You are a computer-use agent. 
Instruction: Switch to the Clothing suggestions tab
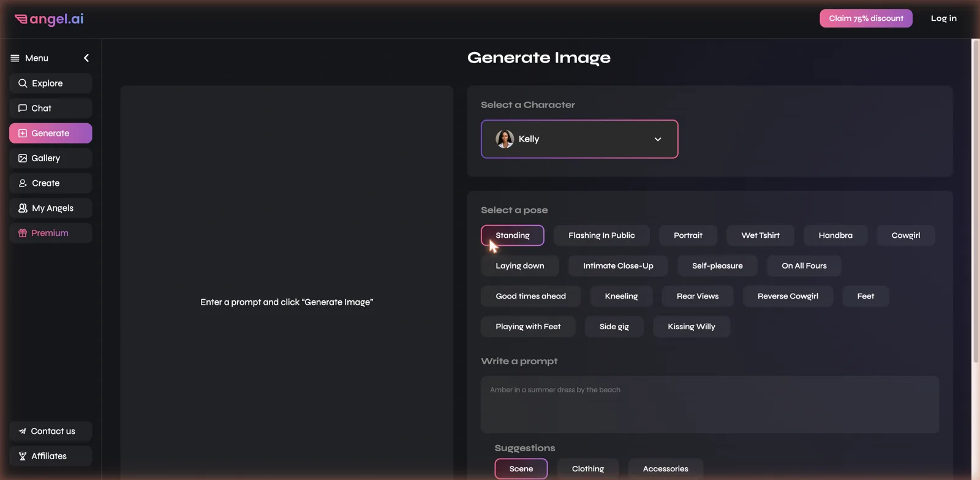pyautogui.click(x=588, y=469)
